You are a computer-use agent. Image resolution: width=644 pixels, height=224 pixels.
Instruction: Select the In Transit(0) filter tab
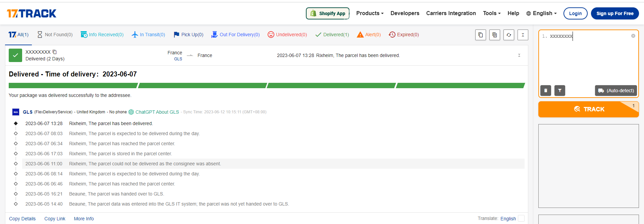148,35
